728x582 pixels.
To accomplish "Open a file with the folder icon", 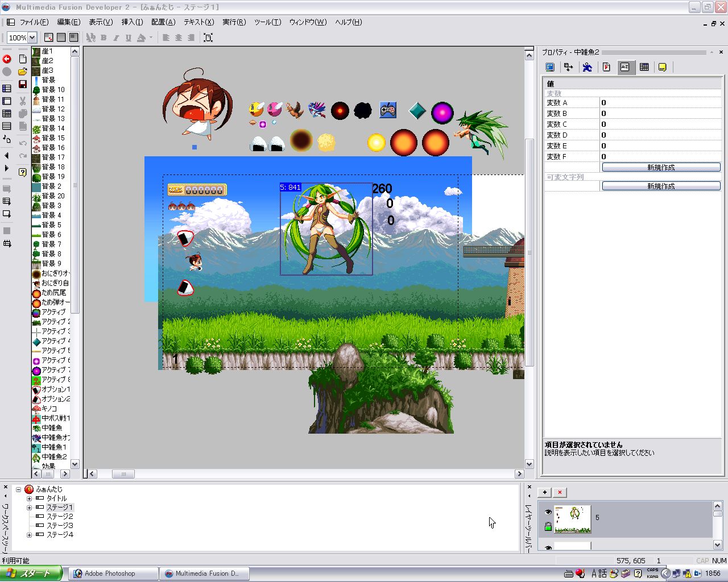I will coord(23,72).
